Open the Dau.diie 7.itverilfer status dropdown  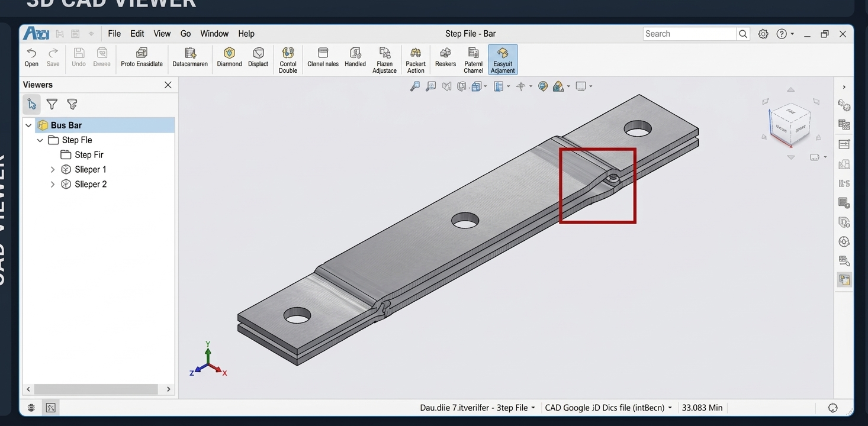point(477,408)
